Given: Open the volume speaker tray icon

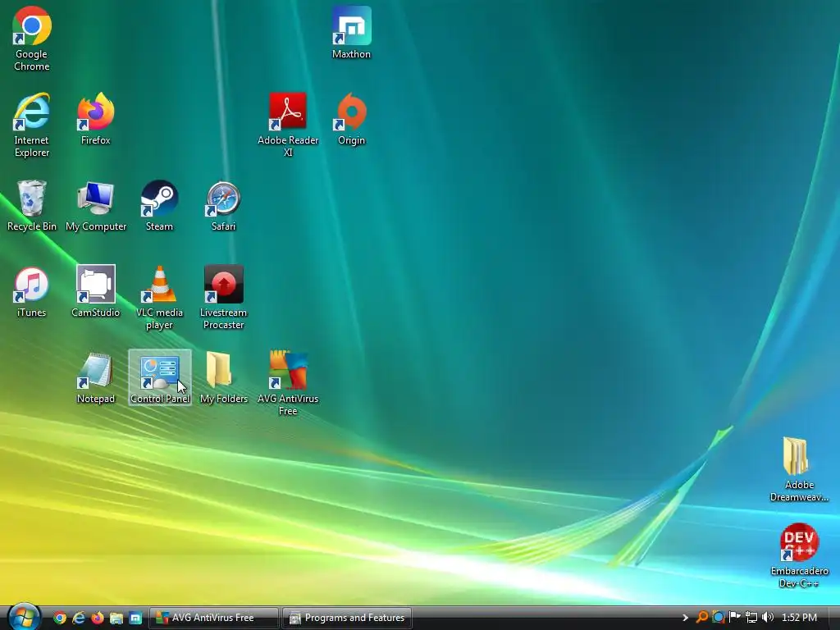Looking at the screenshot, I should click(x=768, y=618).
